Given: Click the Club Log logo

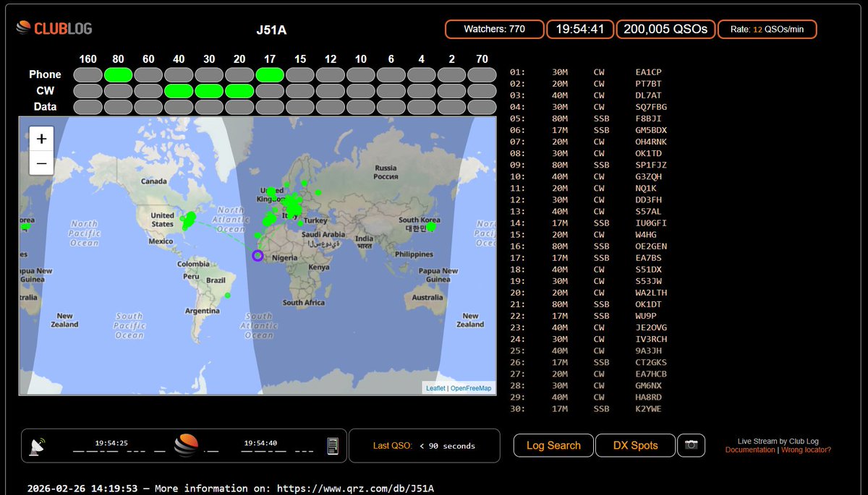Looking at the screenshot, I should (54, 29).
